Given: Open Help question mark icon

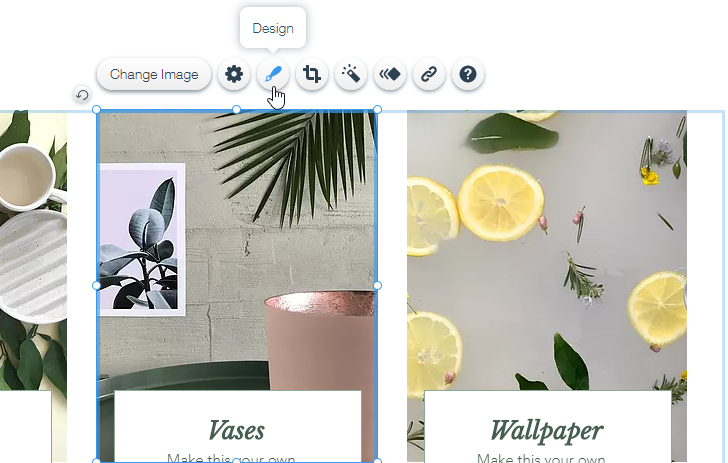Looking at the screenshot, I should point(467,74).
